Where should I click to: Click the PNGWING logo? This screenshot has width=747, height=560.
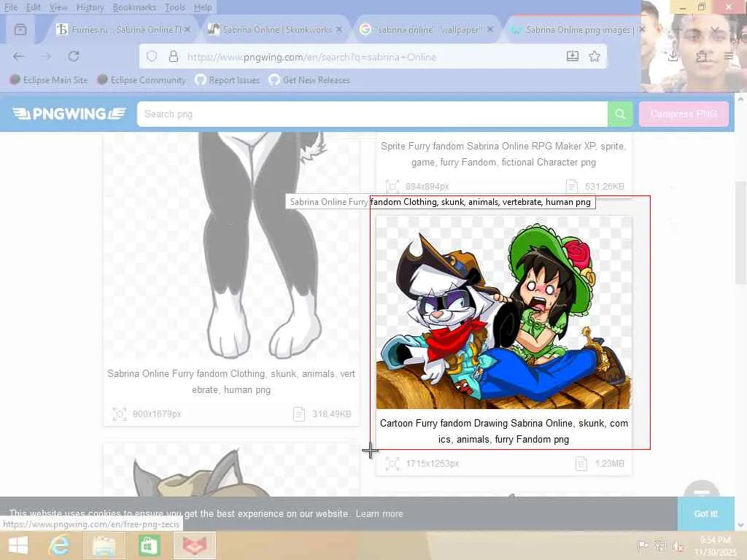tap(69, 114)
